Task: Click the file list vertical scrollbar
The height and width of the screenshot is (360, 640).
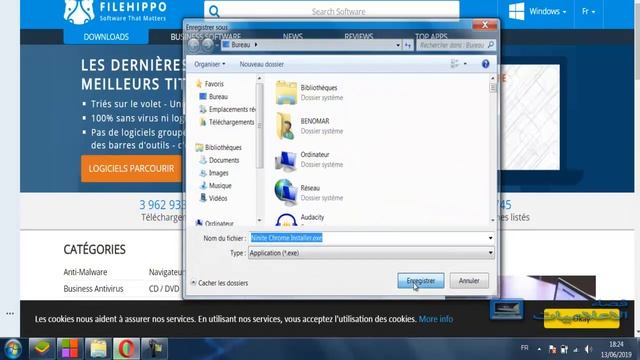Action: (493, 149)
